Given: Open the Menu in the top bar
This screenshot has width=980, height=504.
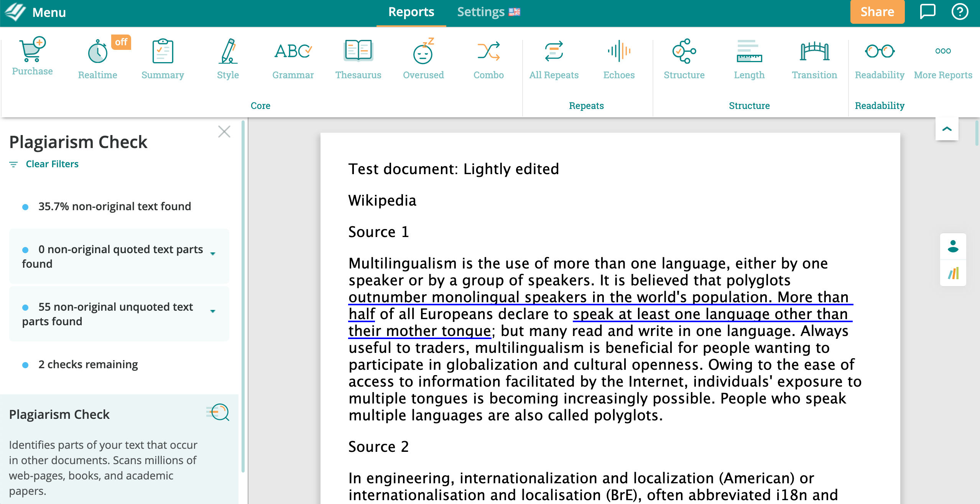Looking at the screenshot, I should pyautogui.click(x=49, y=12).
